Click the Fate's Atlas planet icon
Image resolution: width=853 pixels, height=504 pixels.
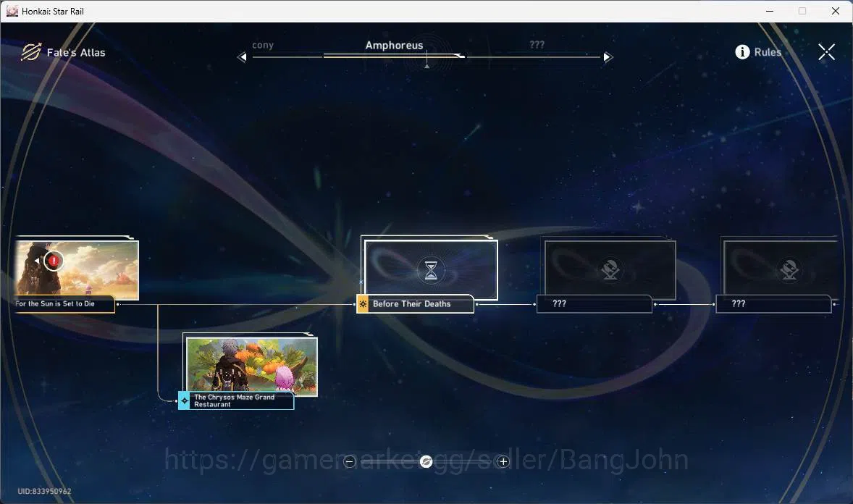click(x=31, y=52)
